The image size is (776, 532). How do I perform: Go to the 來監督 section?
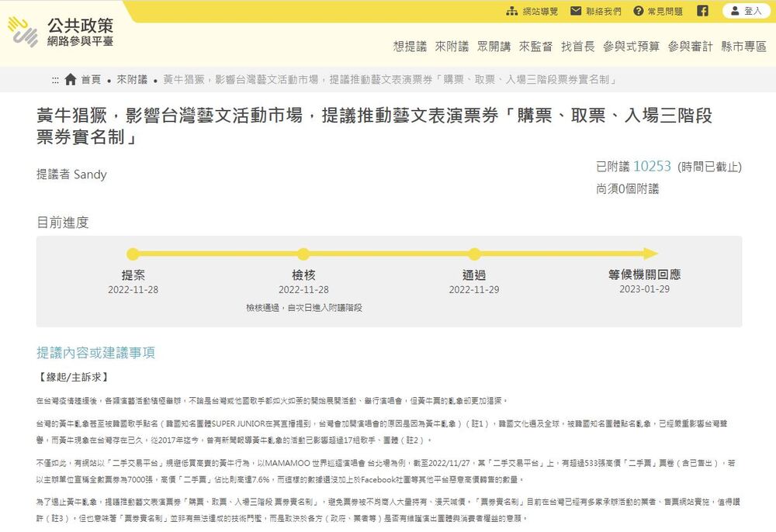point(535,47)
